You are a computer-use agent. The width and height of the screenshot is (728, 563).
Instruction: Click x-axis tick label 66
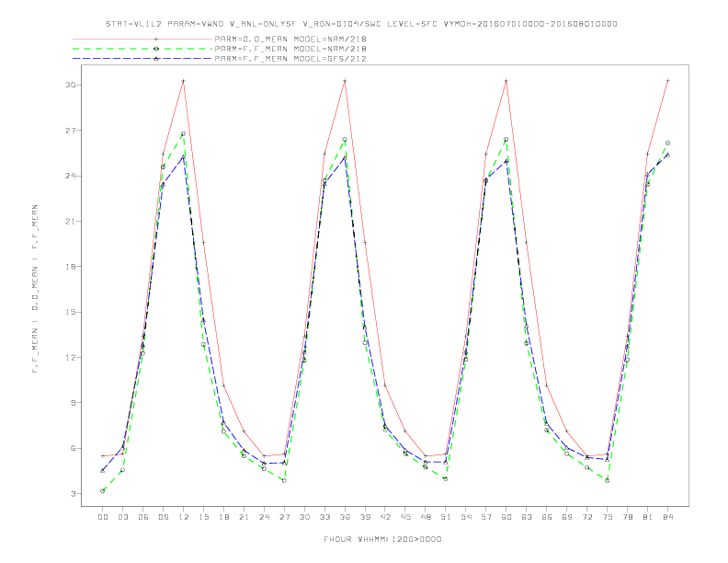(x=547, y=517)
